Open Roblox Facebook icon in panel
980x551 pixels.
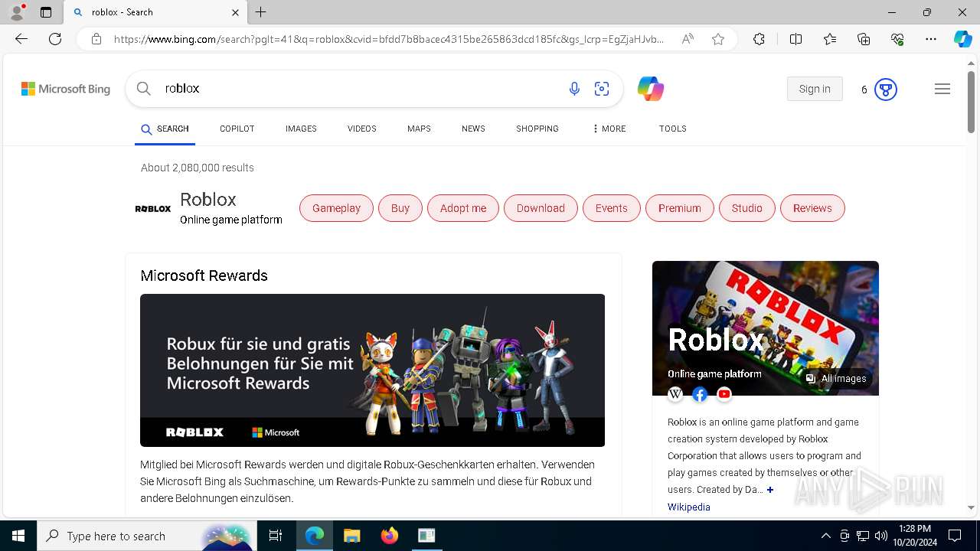click(x=700, y=394)
